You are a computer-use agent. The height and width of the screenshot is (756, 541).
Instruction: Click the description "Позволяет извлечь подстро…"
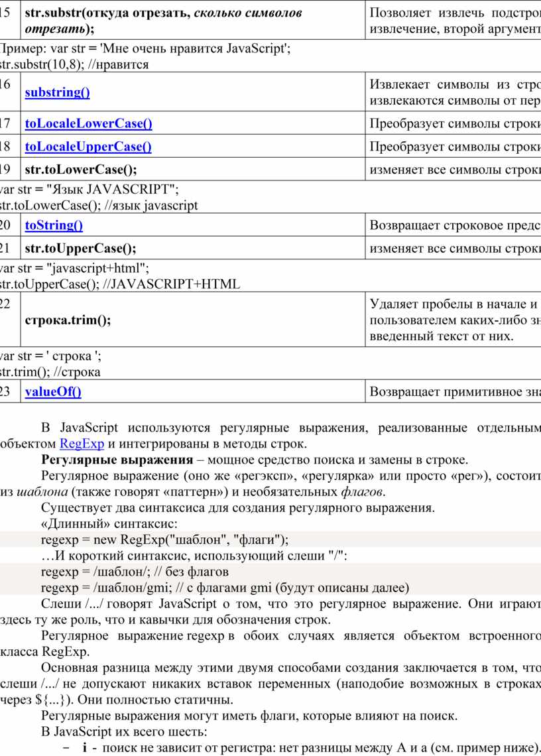pos(455,21)
